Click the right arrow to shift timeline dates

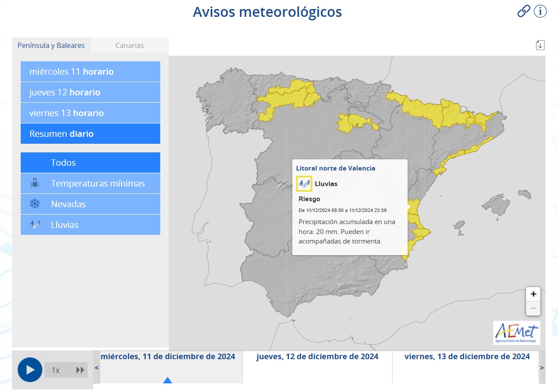coord(542,368)
